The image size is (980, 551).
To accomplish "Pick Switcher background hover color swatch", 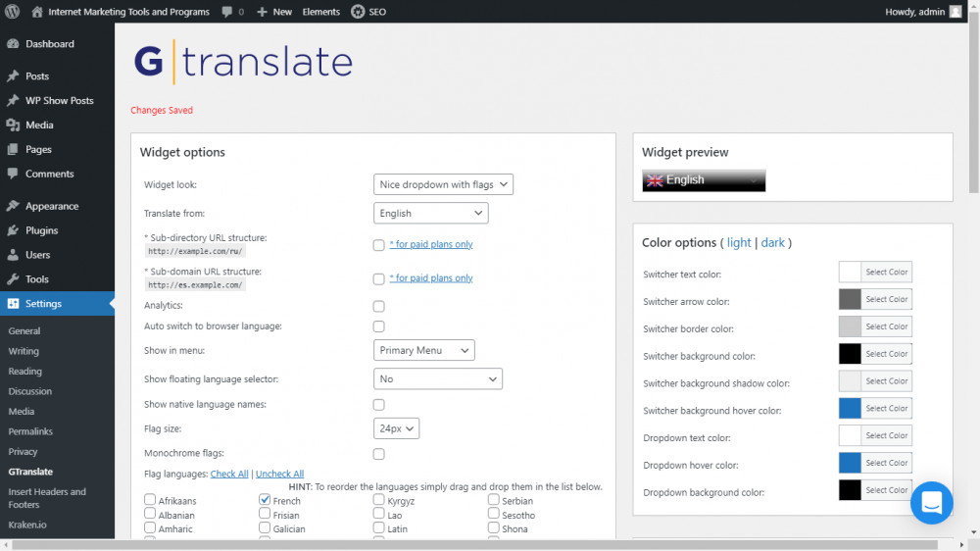I will (850, 409).
